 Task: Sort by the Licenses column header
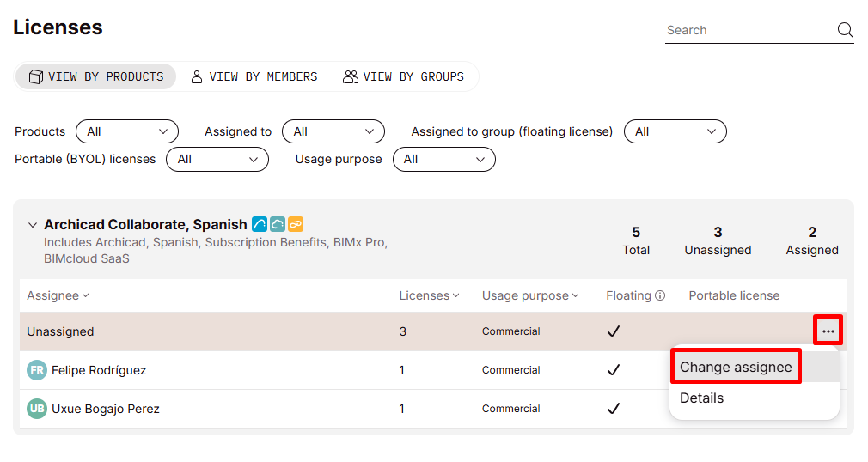(429, 295)
